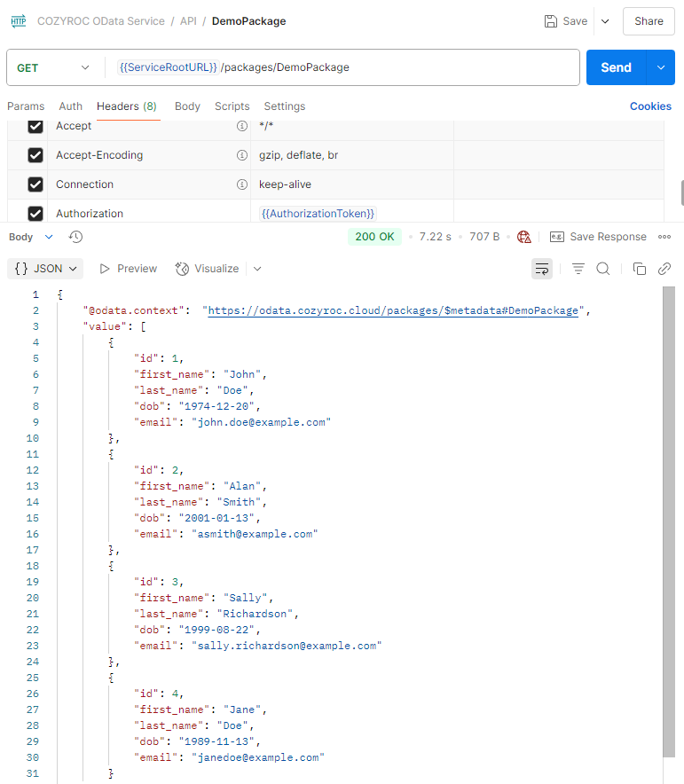Click the link icon in response toolbar
Image resolution: width=684 pixels, height=784 pixels.
[x=664, y=269]
